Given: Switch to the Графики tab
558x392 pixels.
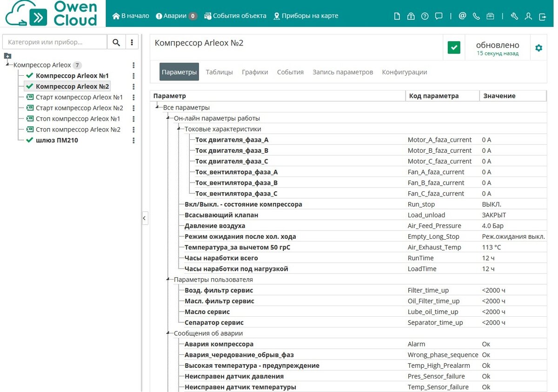Looking at the screenshot, I should (x=255, y=72).
